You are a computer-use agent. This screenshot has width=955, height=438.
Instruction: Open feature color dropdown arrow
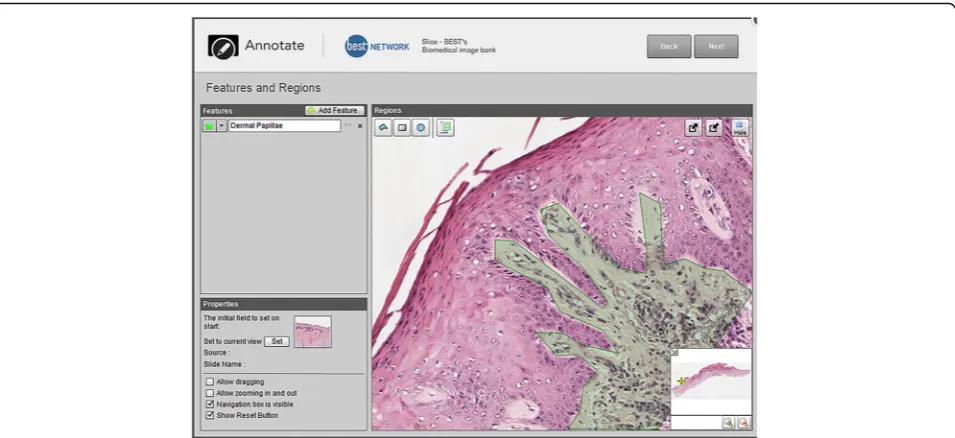pyautogui.click(x=222, y=126)
